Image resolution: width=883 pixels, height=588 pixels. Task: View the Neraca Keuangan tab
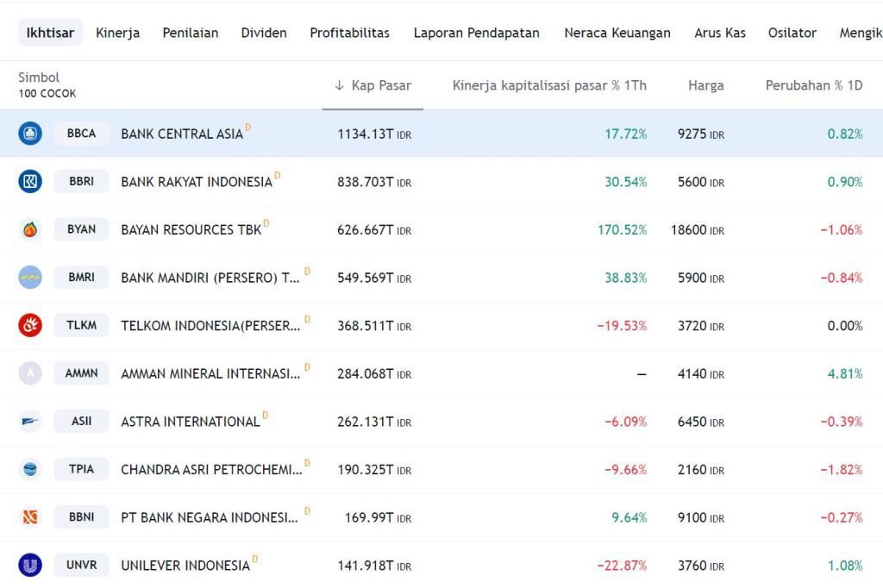(617, 33)
